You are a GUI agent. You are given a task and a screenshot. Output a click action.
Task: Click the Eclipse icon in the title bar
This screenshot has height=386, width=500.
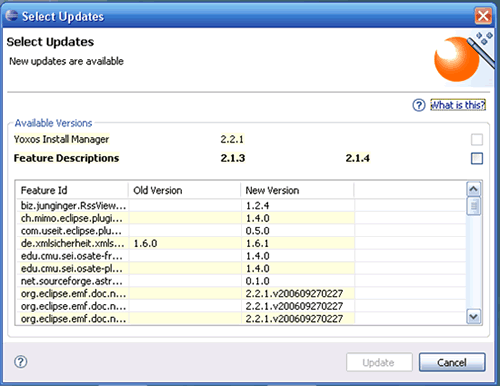pyautogui.click(x=12, y=16)
